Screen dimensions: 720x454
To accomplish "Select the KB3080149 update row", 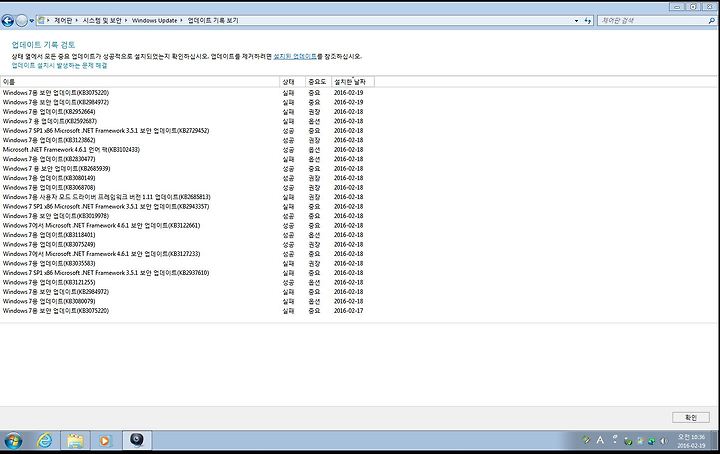I will click(x=187, y=178).
